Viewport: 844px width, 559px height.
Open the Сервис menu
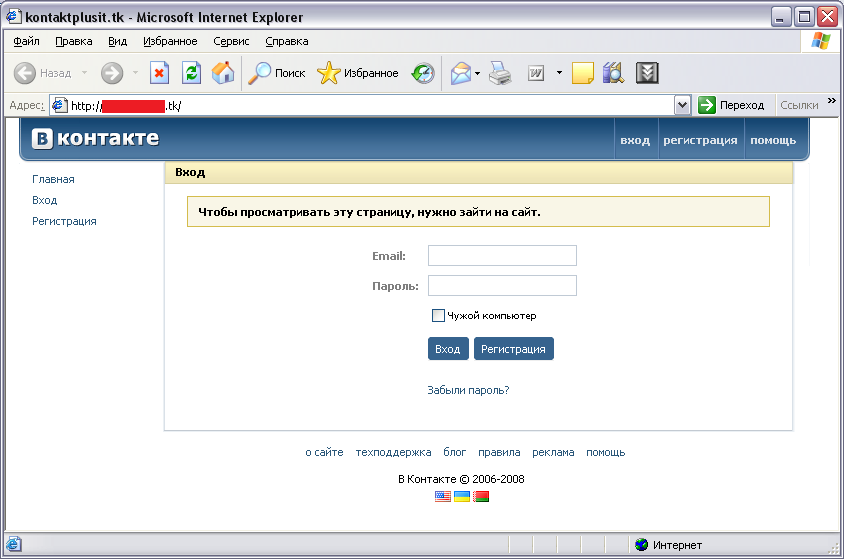pos(231,41)
